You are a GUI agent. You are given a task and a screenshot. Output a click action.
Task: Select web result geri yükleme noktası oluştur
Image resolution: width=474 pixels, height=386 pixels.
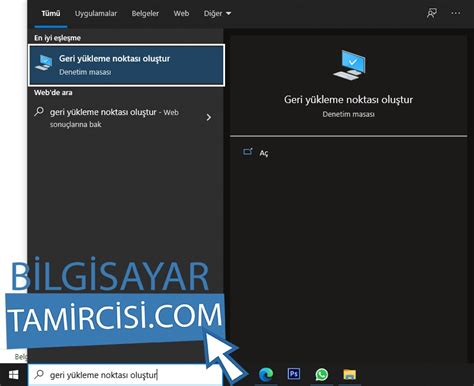(x=114, y=118)
